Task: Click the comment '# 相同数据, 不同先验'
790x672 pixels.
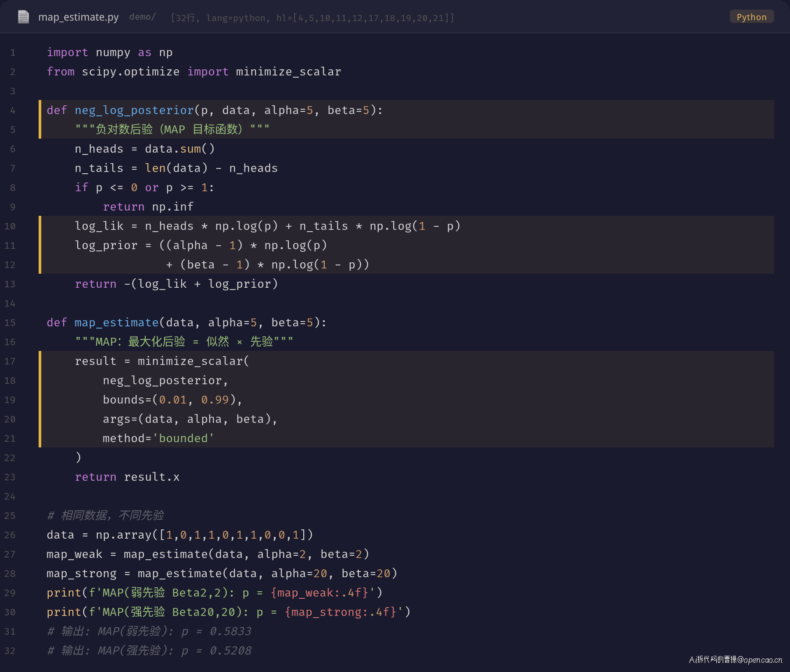Action: tap(106, 515)
